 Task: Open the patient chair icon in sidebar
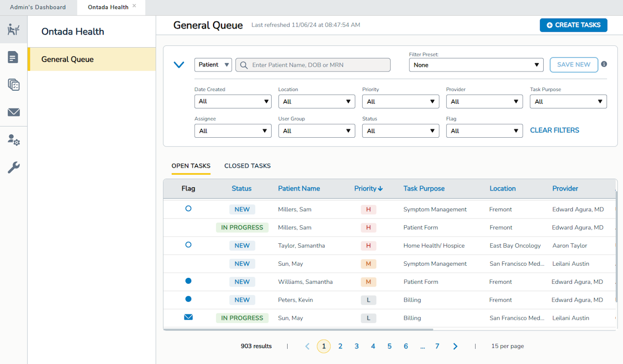14,30
